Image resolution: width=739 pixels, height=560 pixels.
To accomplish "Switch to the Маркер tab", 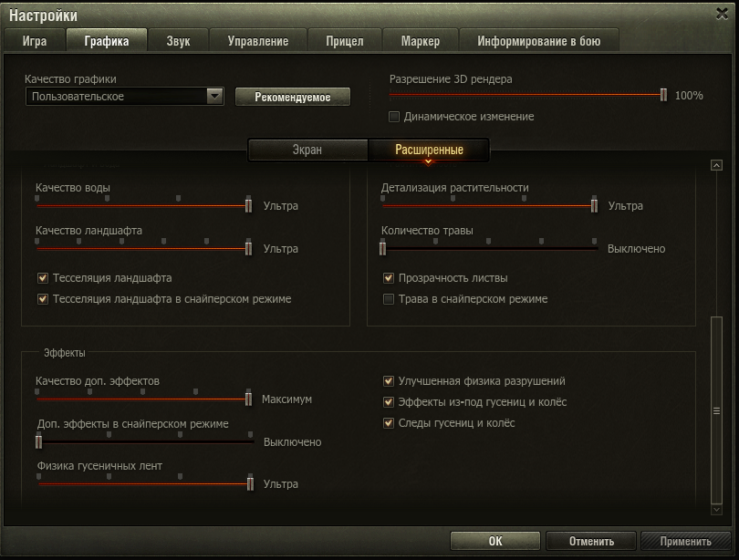I will (421, 41).
